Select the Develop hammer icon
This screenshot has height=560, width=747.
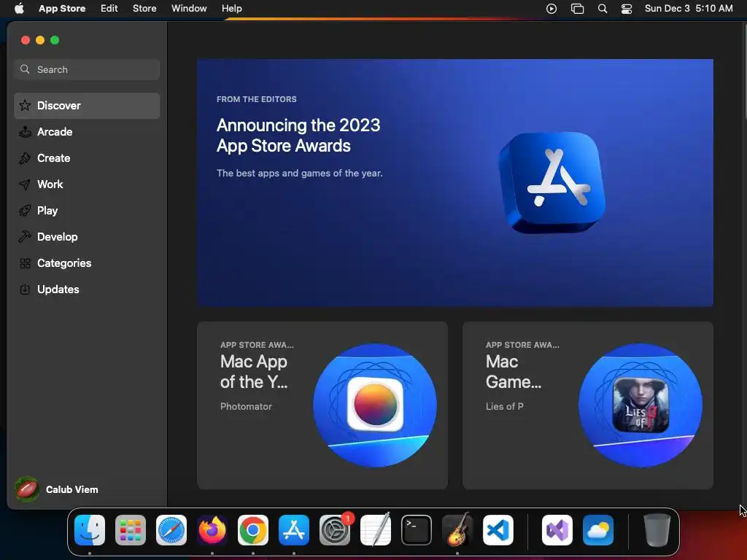[x=25, y=236]
